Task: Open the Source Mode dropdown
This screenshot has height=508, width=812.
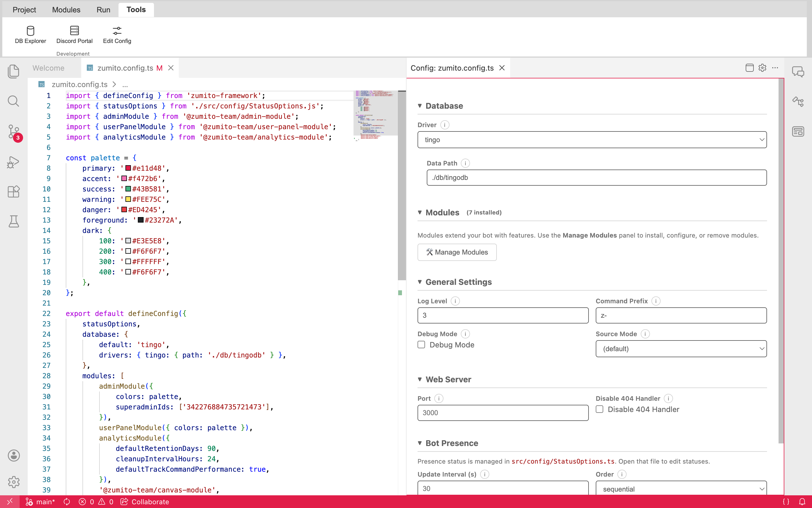Action: pos(681,349)
